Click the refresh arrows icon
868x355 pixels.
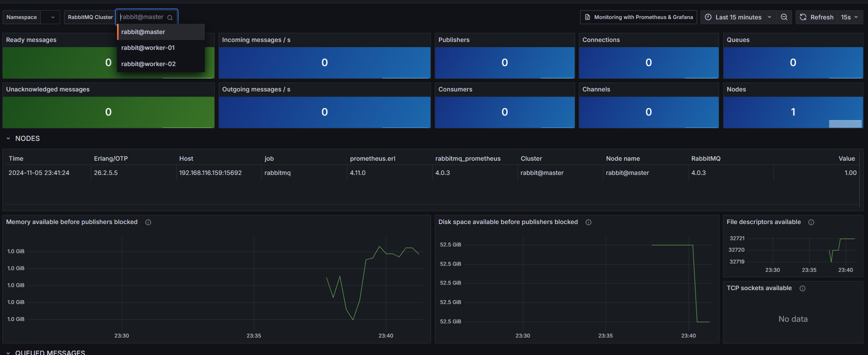[x=803, y=17]
